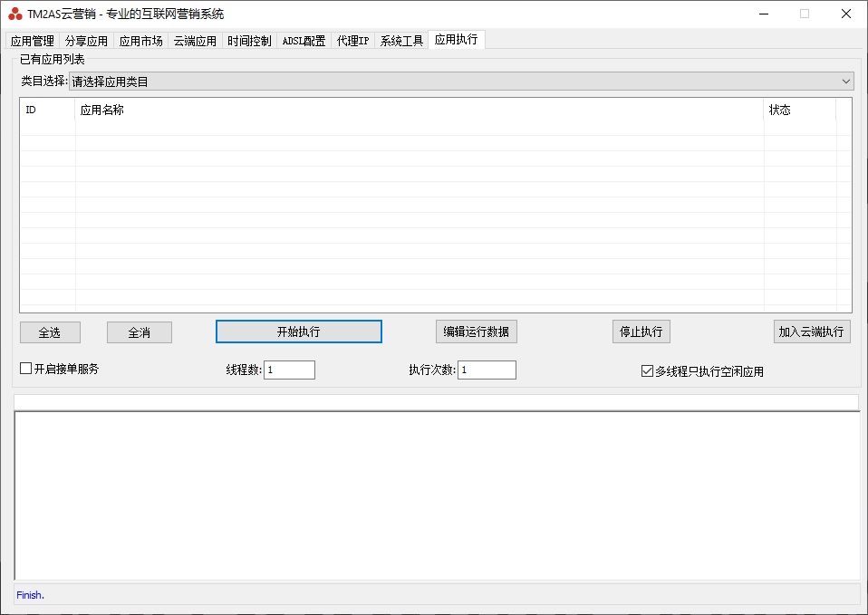Focus the 线程数 input field

(x=289, y=370)
